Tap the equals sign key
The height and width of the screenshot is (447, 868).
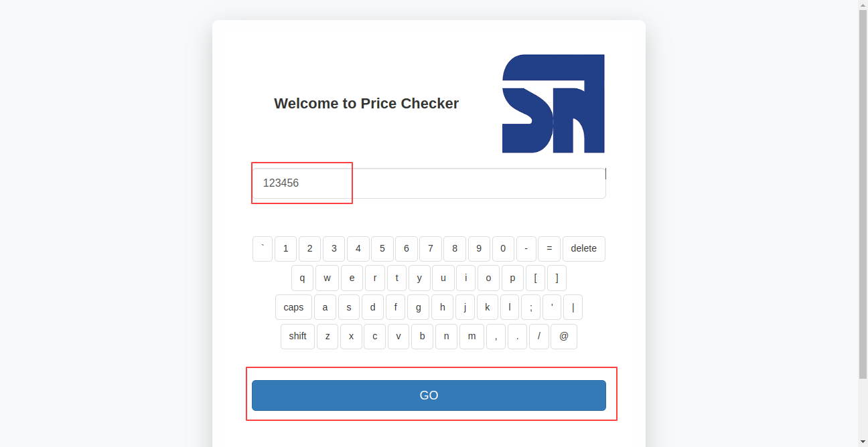tap(549, 249)
